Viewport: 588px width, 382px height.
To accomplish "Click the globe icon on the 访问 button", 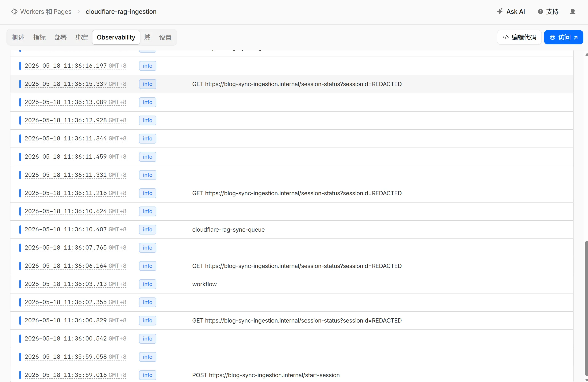I will 553,37.
